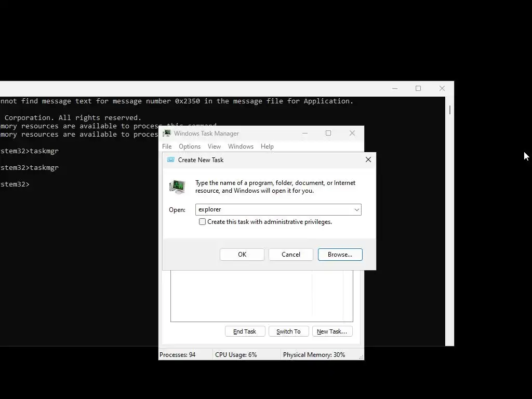Minimize the Windows Task Manager window
The height and width of the screenshot is (399, 532).
pyautogui.click(x=304, y=134)
